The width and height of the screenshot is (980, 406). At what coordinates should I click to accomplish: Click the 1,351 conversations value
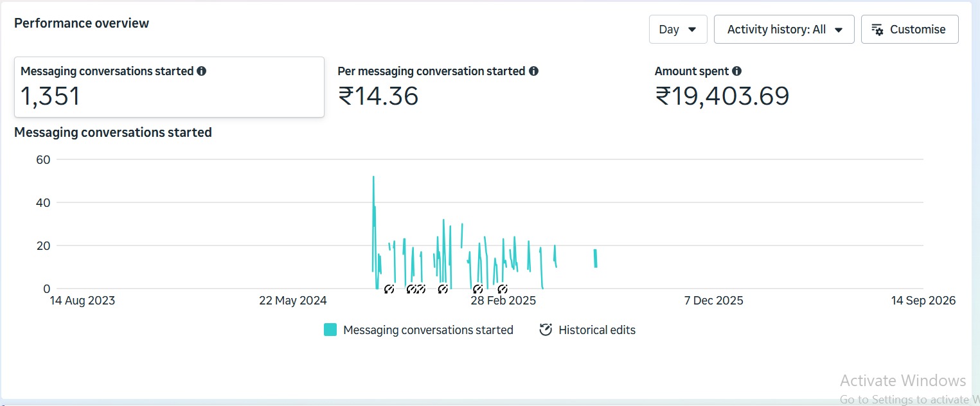(x=50, y=96)
